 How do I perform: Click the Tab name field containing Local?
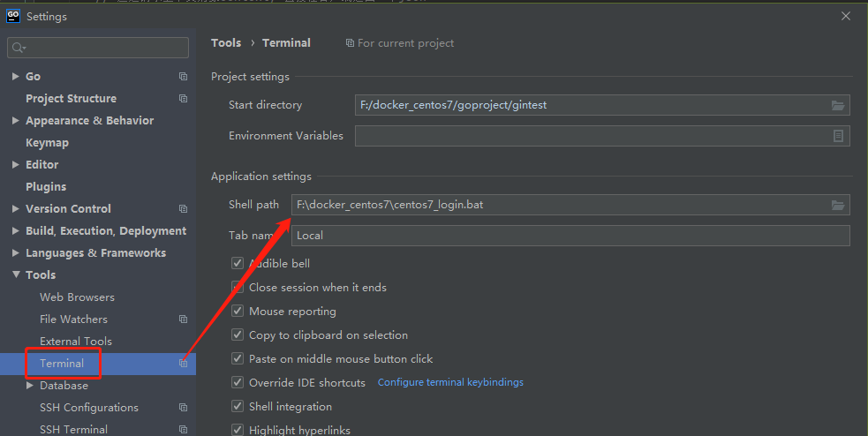pyautogui.click(x=570, y=236)
